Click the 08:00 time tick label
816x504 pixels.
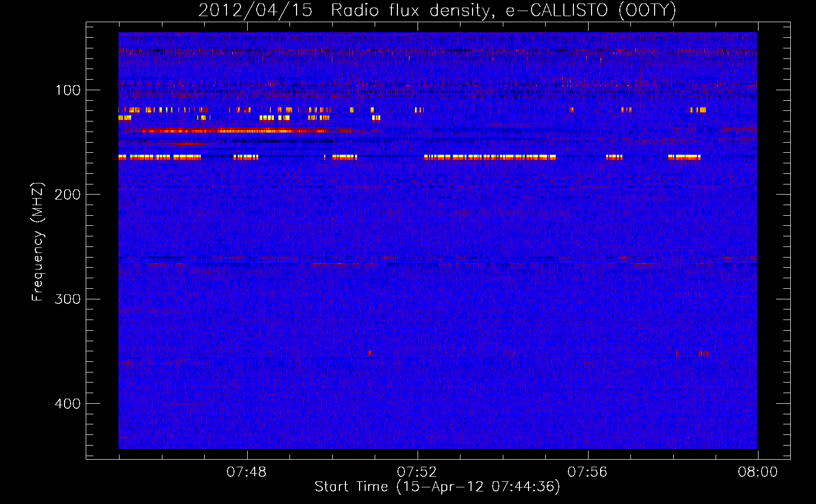758,472
